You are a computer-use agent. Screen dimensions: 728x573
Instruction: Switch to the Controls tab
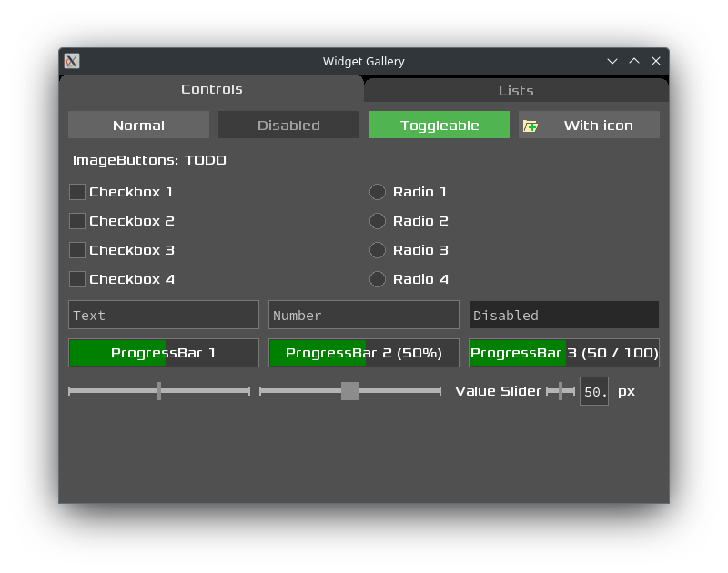click(211, 88)
